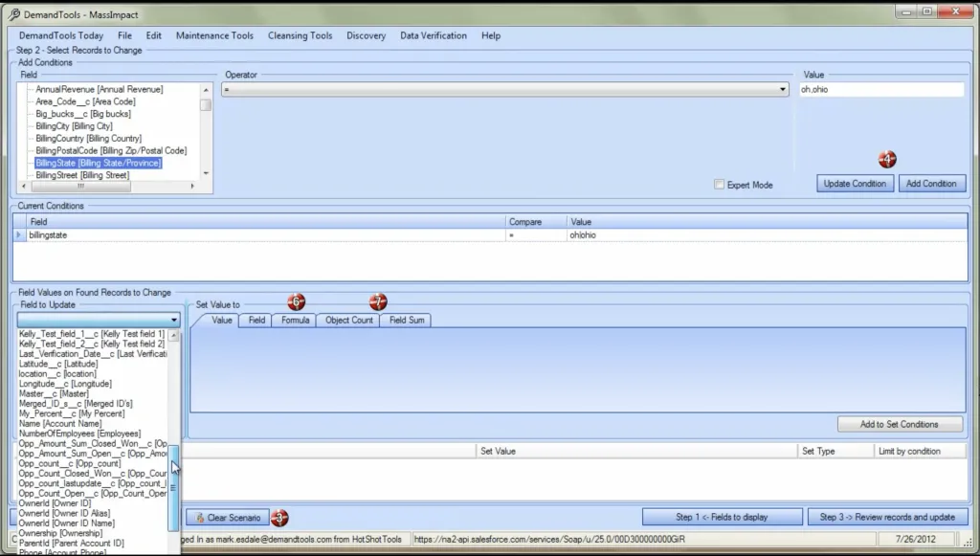Click the Compare column header in Current Conditions
This screenshot has width=980, height=556.
[536, 222]
